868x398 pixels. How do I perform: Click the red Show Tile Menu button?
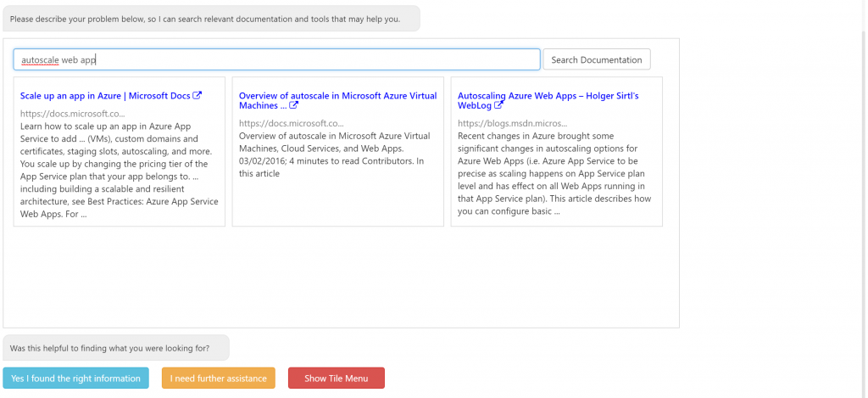336,378
